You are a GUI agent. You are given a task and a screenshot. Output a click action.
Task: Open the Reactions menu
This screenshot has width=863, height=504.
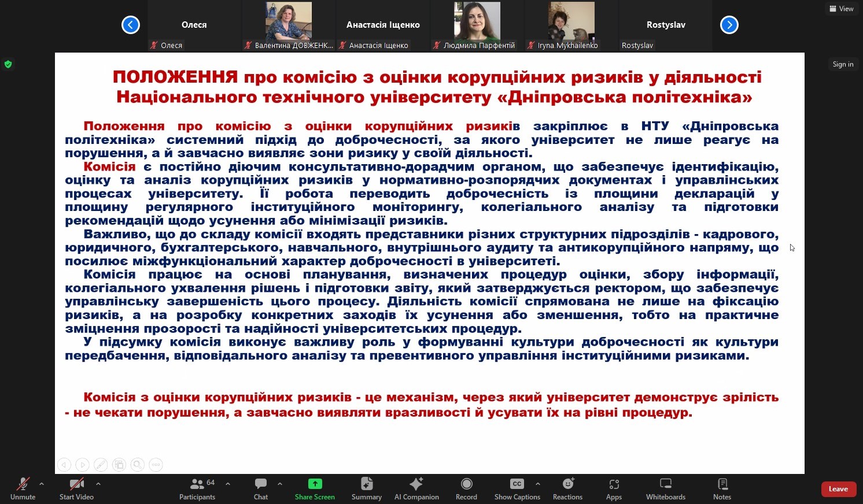click(568, 488)
